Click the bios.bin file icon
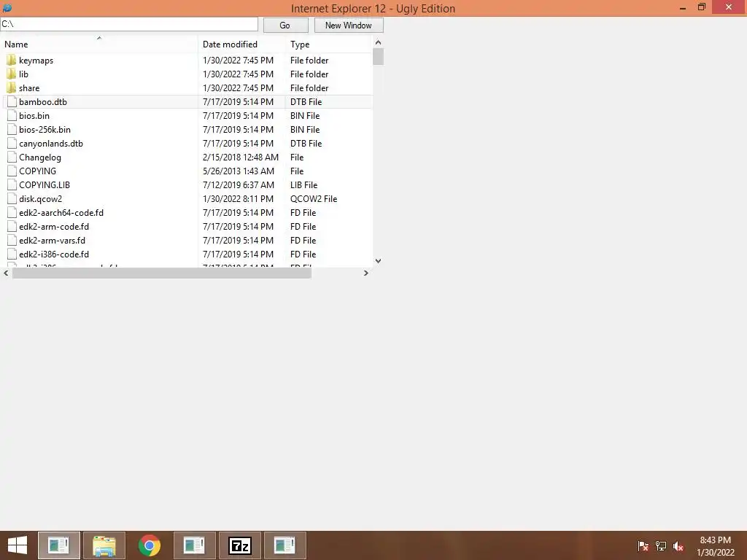The width and height of the screenshot is (747, 560). (x=12, y=116)
